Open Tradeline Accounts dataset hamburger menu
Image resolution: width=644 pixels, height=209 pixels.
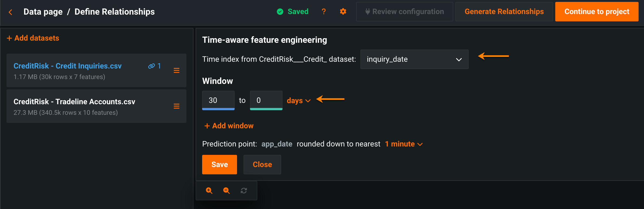coord(176,106)
